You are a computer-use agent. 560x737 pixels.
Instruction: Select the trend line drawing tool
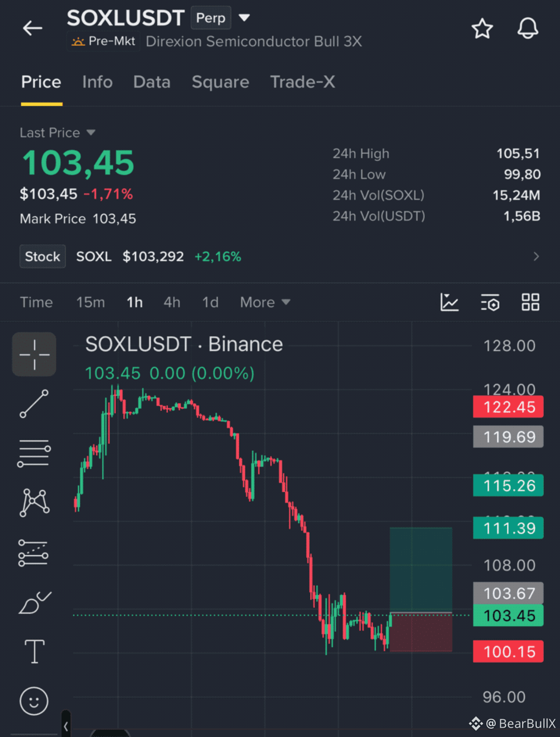click(34, 404)
